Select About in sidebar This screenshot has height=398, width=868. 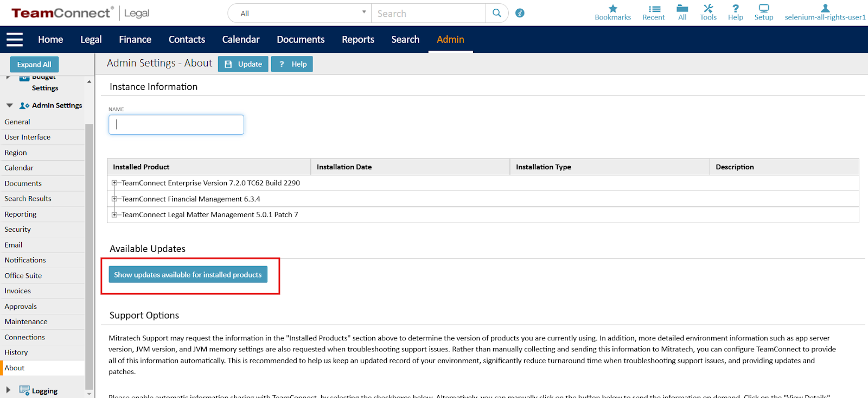(x=42, y=368)
